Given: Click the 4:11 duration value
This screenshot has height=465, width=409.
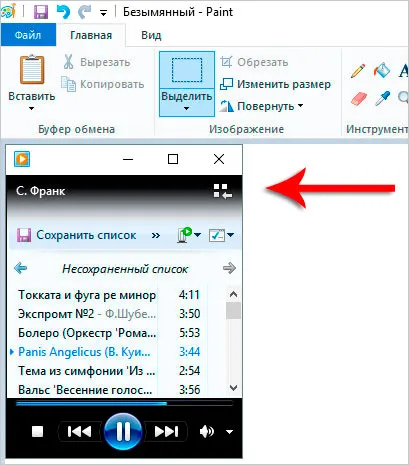Looking at the screenshot, I should (189, 295).
